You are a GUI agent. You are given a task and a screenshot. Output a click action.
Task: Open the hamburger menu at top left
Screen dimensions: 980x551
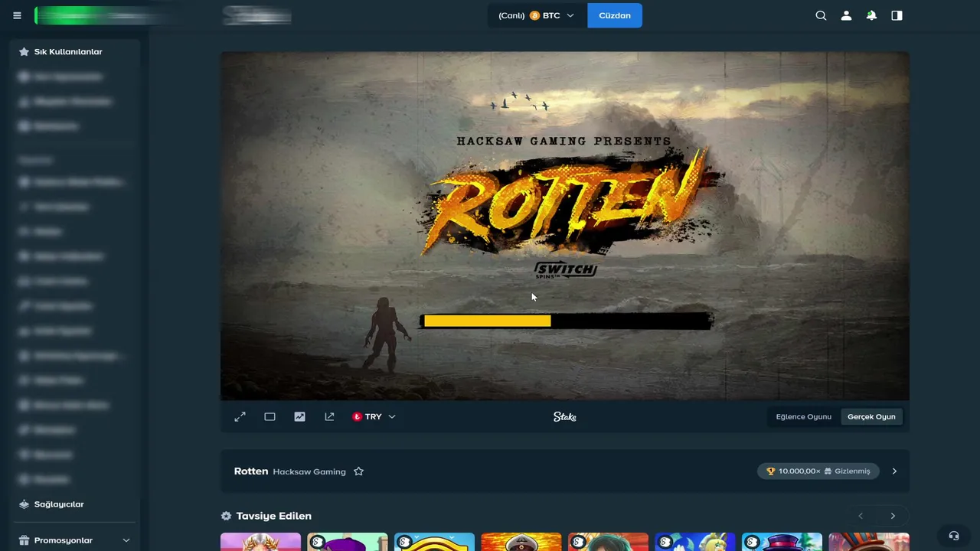pos(17,15)
